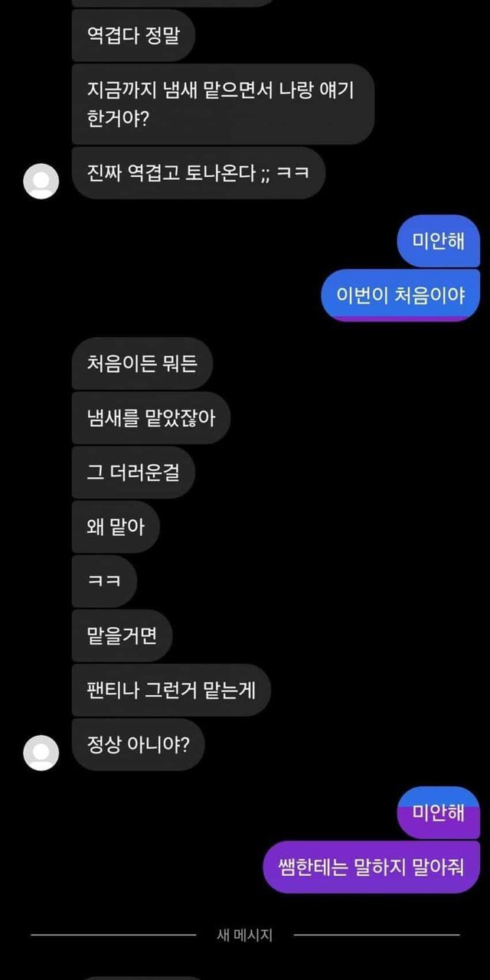Tap the partially visible message below divider

[142, 977]
